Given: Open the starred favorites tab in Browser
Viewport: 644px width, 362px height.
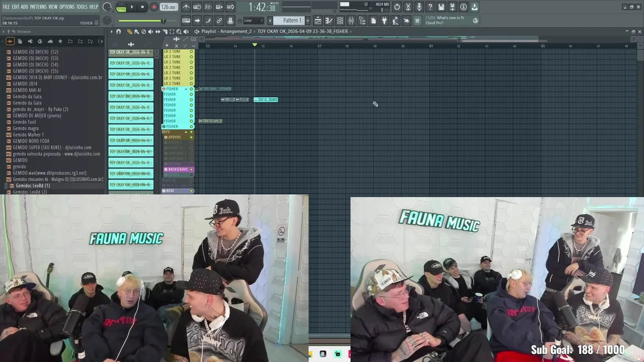Looking at the screenshot, I should [x=60, y=41].
